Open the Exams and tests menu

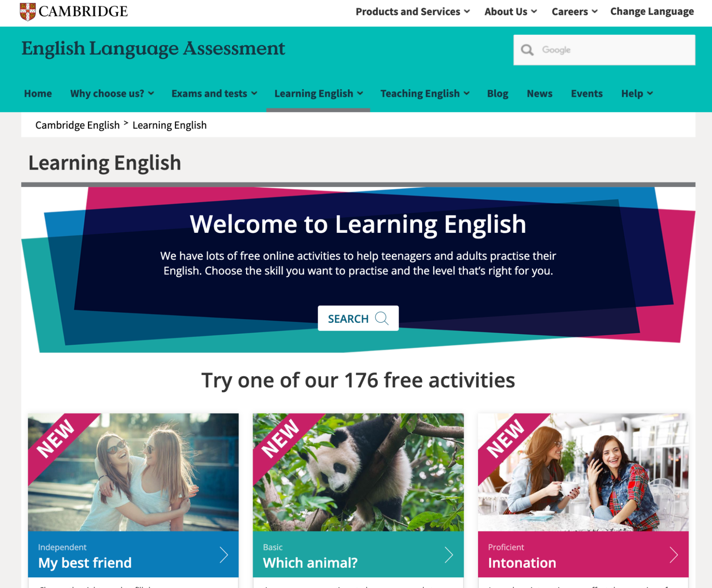pyautogui.click(x=214, y=94)
